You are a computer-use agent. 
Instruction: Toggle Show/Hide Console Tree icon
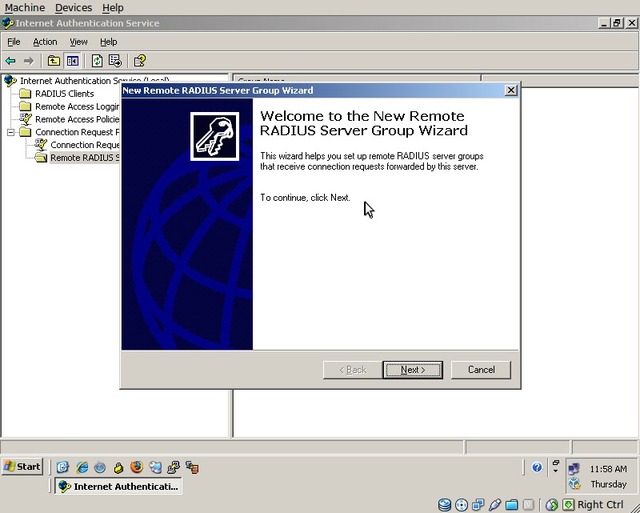click(72, 61)
